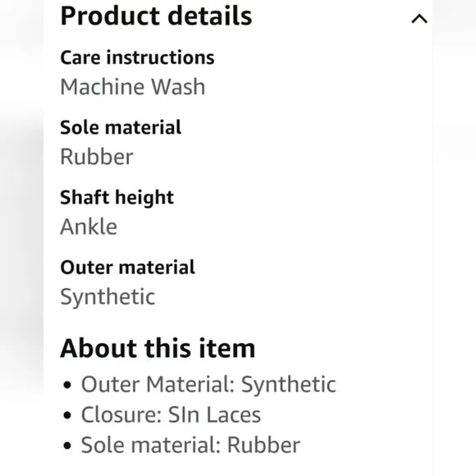
Task: Click the bullet dot before Closure
Action: tap(67, 415)
